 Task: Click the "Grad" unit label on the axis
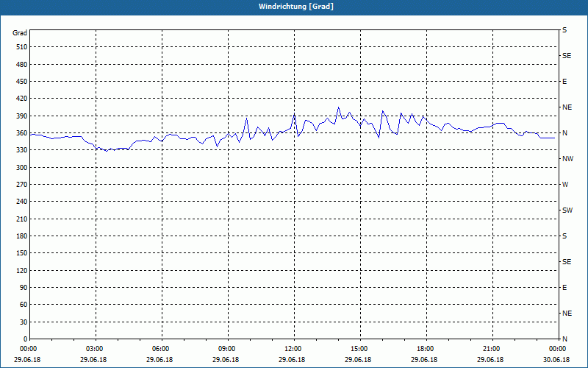(20, 33)
